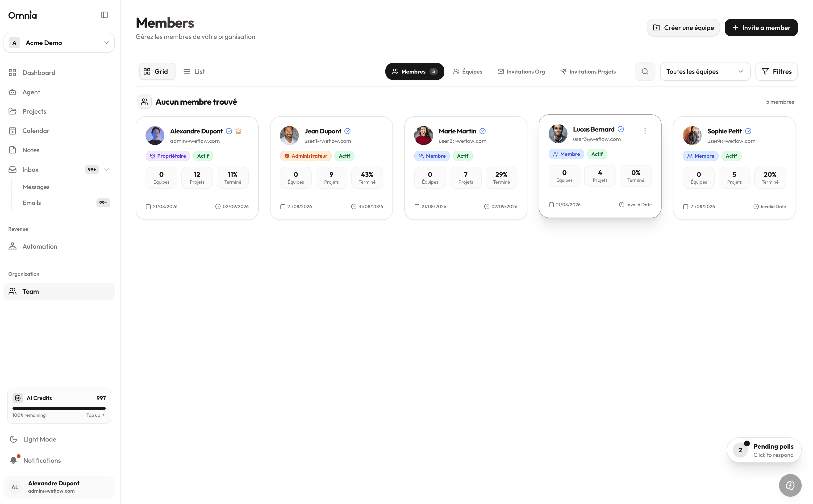The width and height of the screenshot is (813, 504).
Task: Click the verified badge next to Sophie Petit
Action: [x=748, y=131]
